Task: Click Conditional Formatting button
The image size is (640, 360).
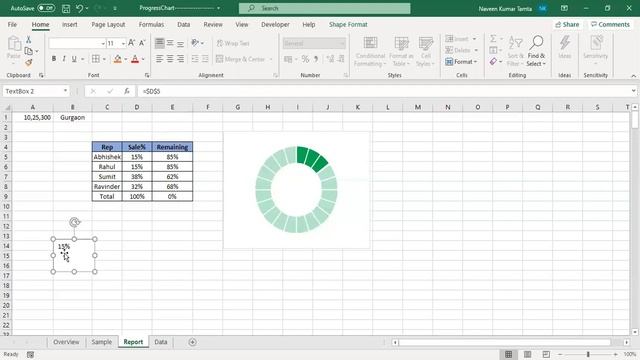Action: coord(370,51)
